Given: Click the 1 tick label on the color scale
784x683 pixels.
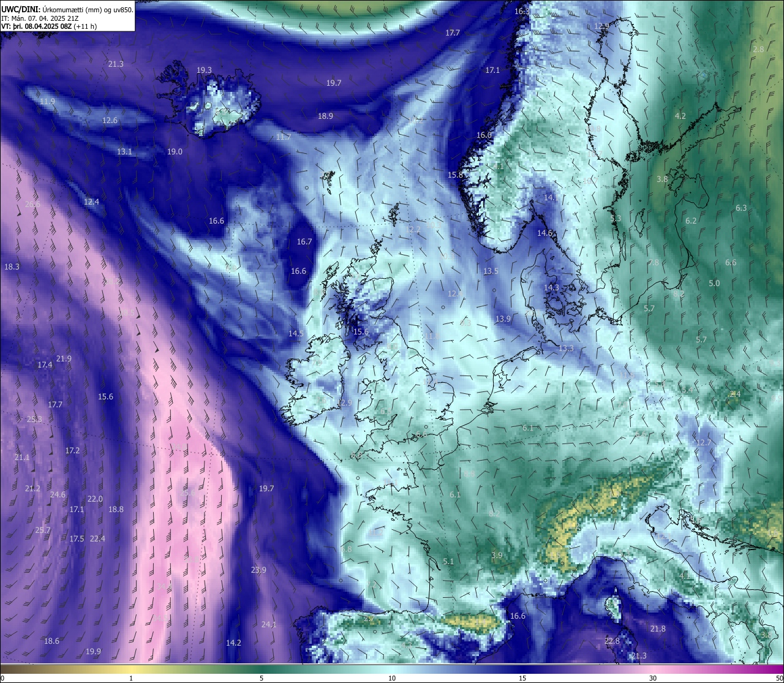Looking at the screenshot, I should (131, 678).
